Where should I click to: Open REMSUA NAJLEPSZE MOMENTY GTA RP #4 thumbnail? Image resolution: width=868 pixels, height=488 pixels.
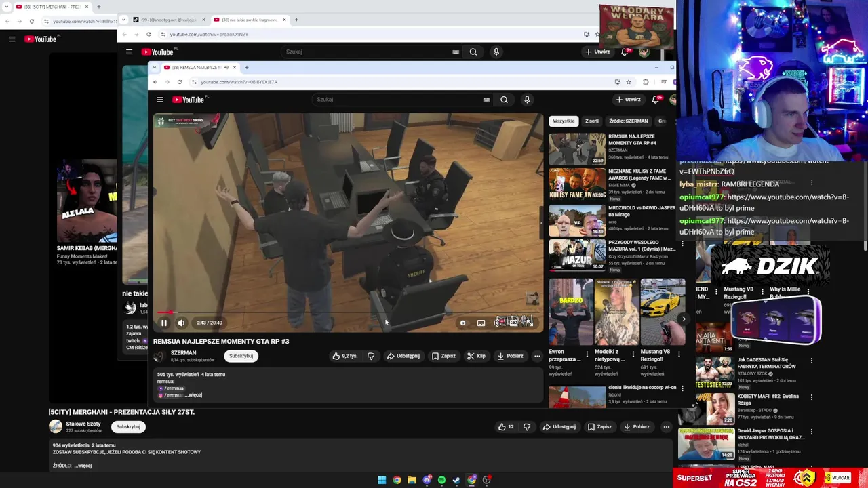coord(577,148)
